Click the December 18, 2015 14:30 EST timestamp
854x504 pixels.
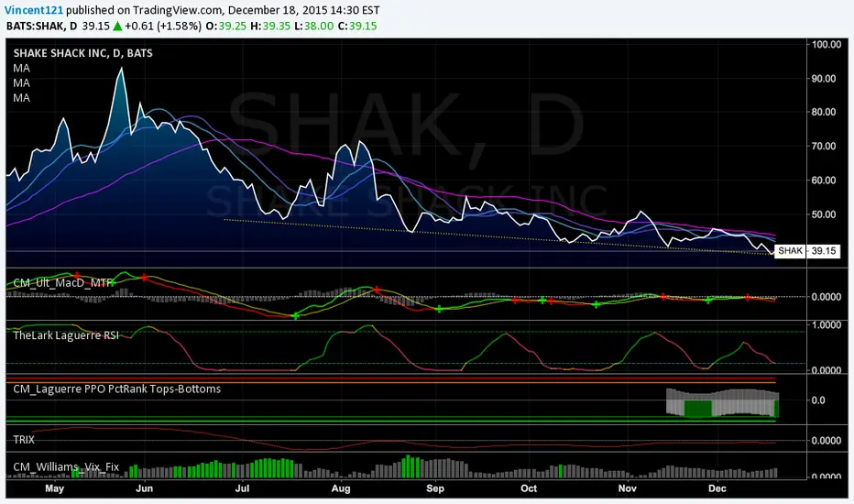(x=304, y=10)
